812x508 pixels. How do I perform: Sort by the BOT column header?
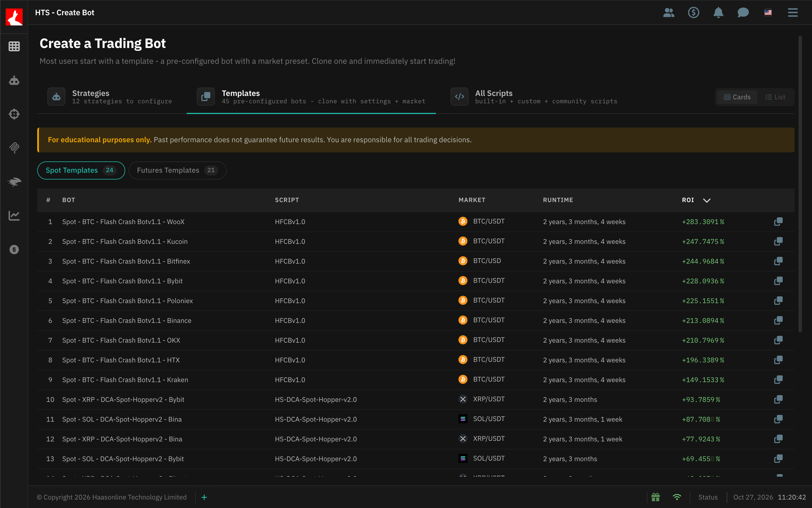[69, 200]
